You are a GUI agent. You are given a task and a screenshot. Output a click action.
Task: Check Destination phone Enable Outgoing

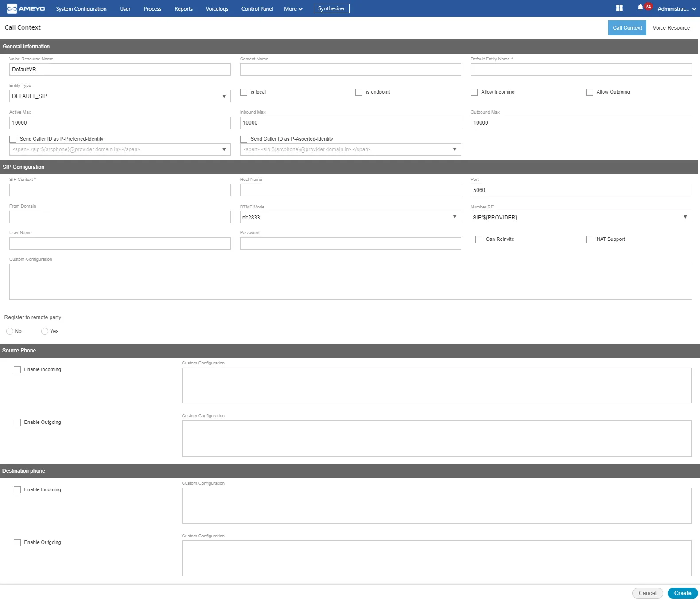click(17, 543)
